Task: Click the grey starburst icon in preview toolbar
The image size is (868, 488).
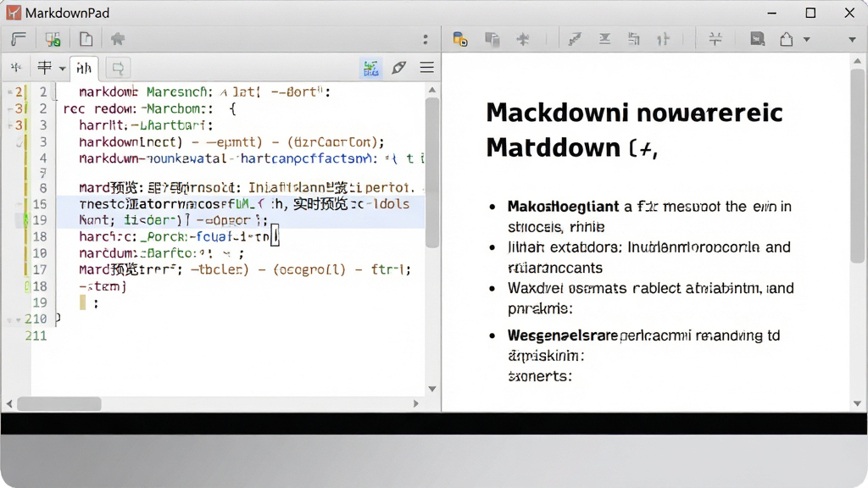Action: [x=522, y=39]
